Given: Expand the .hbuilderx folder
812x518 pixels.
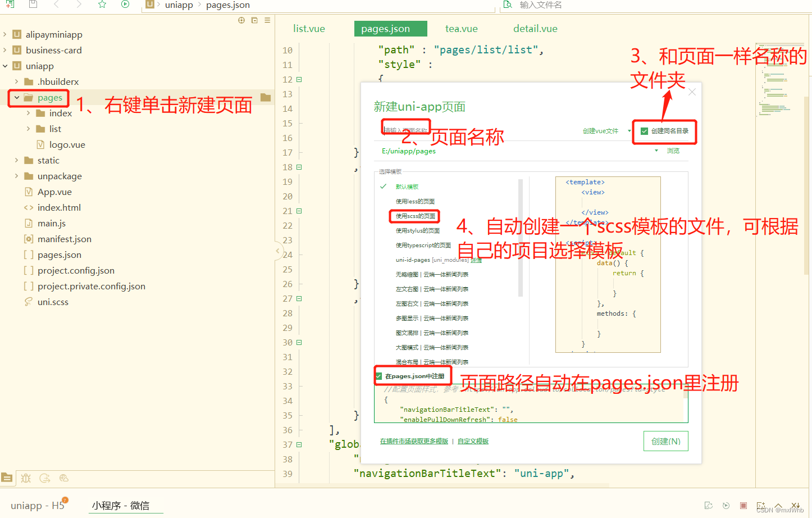Looking at the screenshot, I should coord(17,81).
